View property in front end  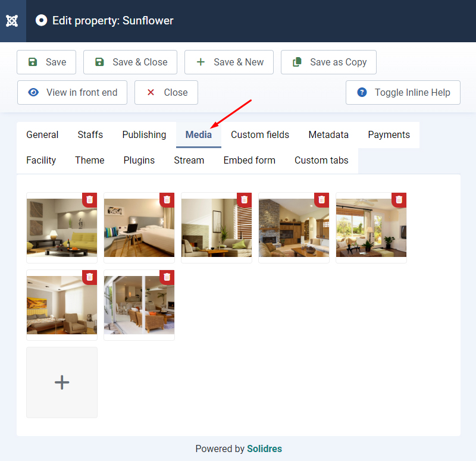coord(72,92)
